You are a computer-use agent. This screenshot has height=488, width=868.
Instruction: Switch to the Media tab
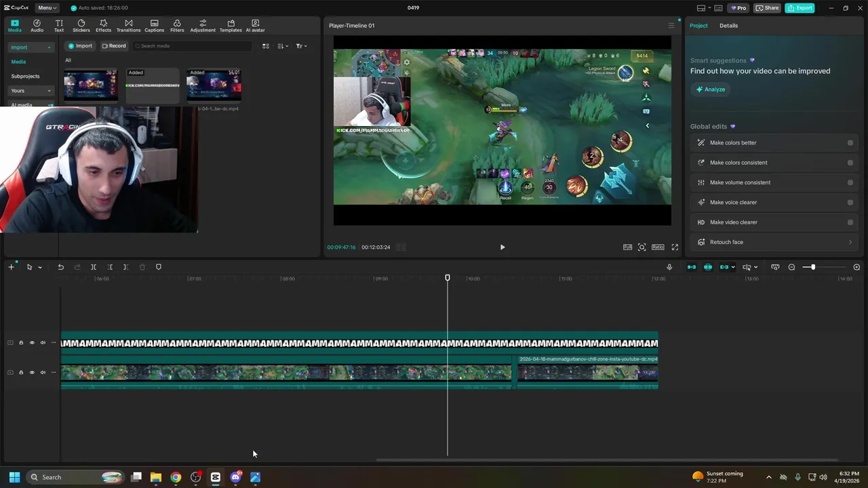[14, 26]
